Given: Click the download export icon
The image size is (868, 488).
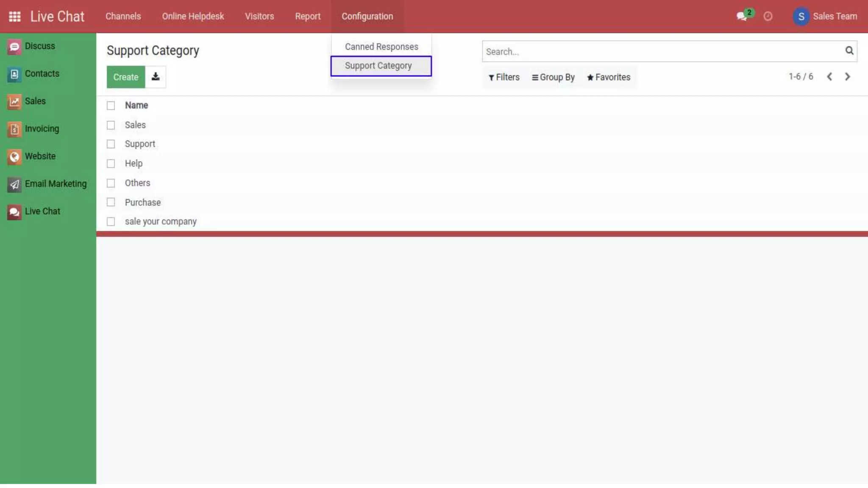Looking at the screenshot, I should [156, 77].
